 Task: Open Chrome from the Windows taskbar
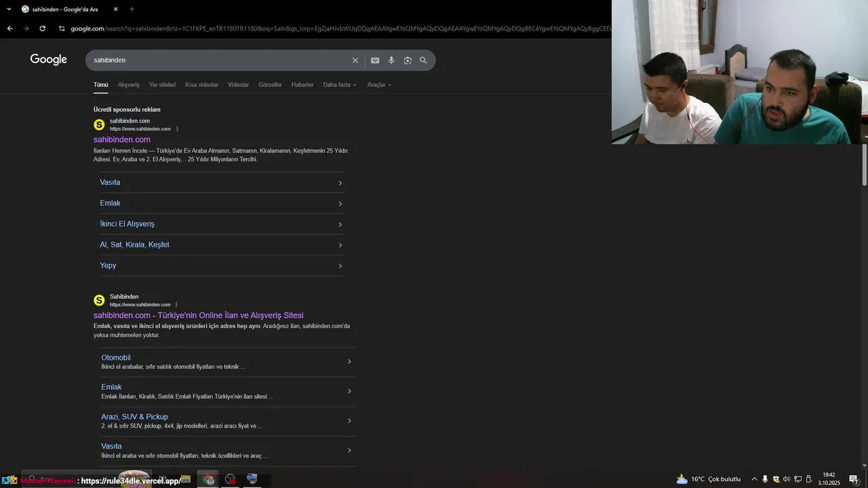point(208,479)
